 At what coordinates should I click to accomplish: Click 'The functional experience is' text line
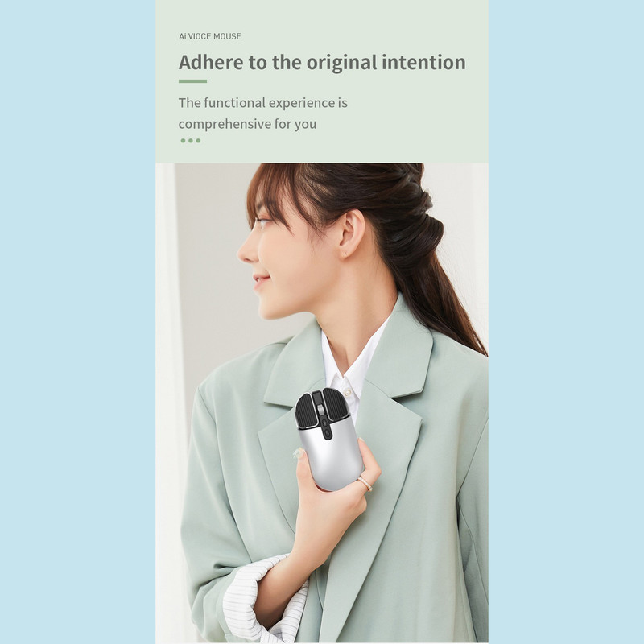coord(263,103)
